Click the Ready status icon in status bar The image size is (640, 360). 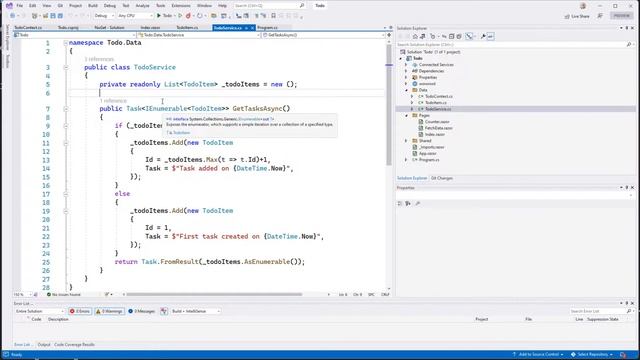6,354
